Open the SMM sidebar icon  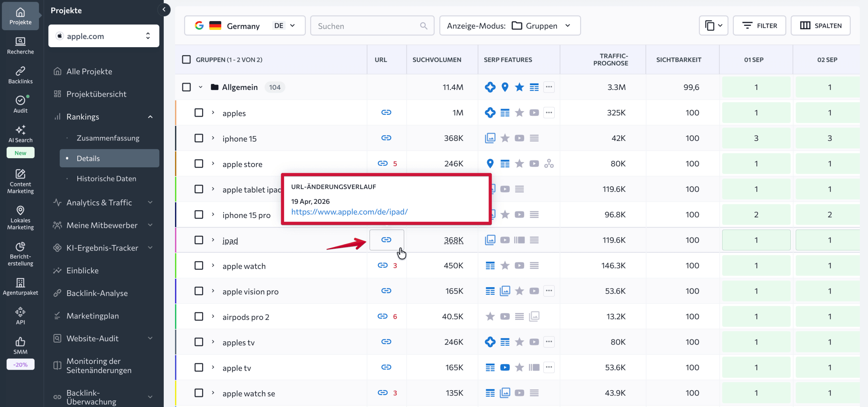coord(20,346)
